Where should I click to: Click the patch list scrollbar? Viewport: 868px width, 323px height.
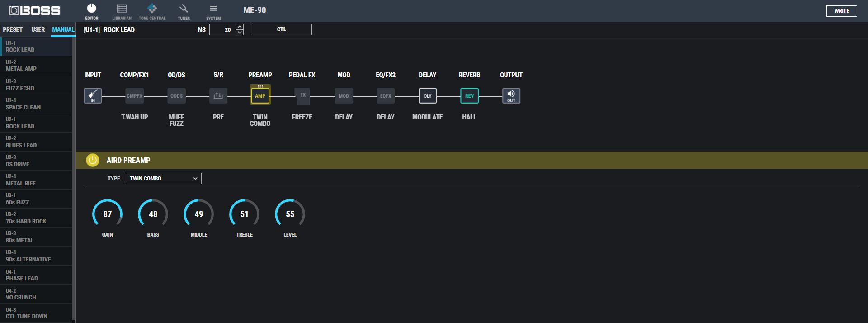(74, 179)
